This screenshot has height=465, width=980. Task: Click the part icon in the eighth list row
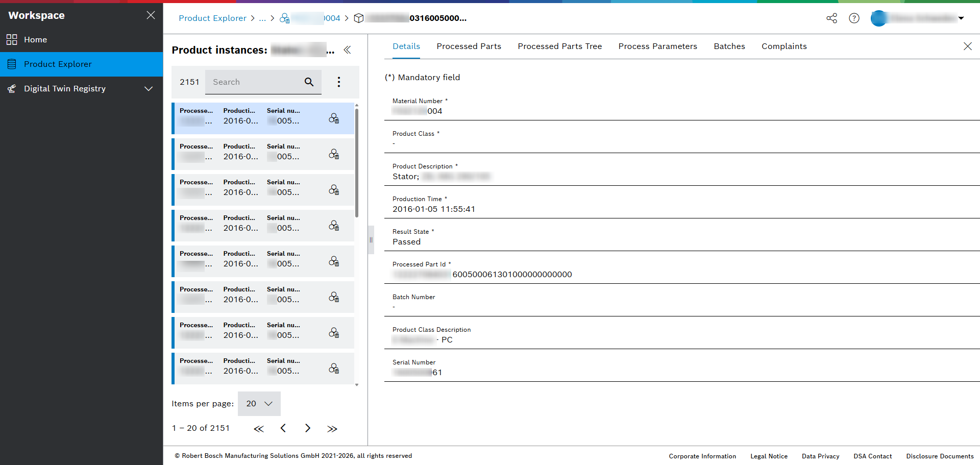334,369
